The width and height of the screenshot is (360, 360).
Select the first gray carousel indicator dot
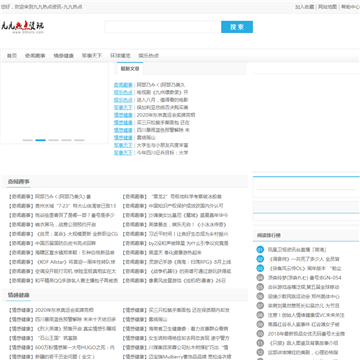[28, 140]
